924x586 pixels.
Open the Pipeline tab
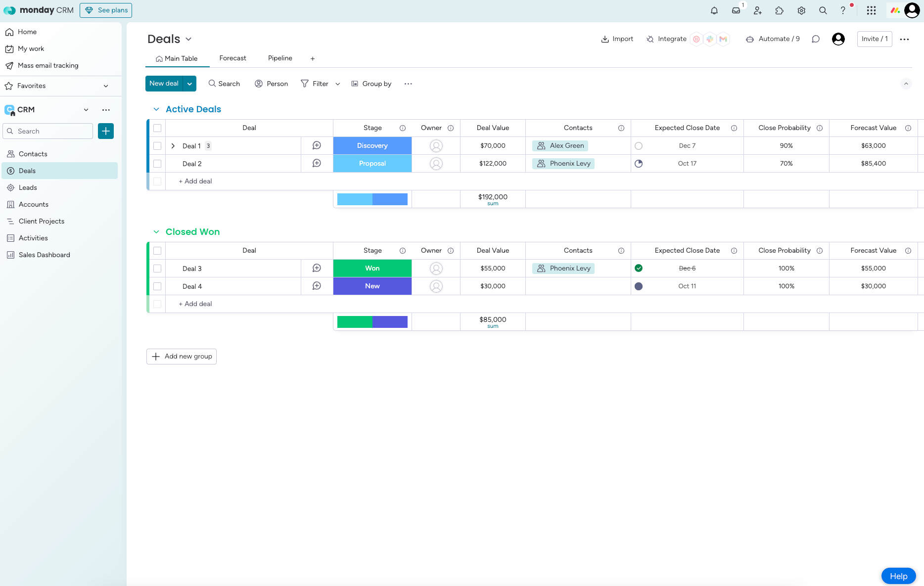(279, 58)
